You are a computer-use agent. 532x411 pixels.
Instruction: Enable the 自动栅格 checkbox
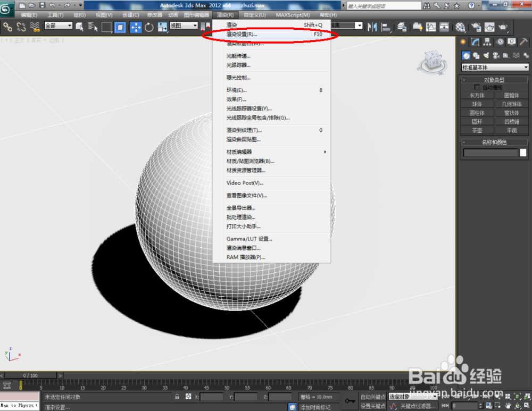[477, 88]
